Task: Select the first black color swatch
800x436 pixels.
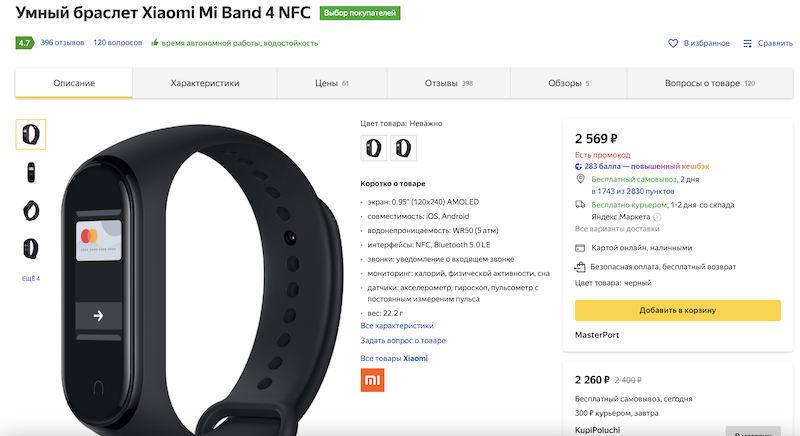Action: pos(373,148)
